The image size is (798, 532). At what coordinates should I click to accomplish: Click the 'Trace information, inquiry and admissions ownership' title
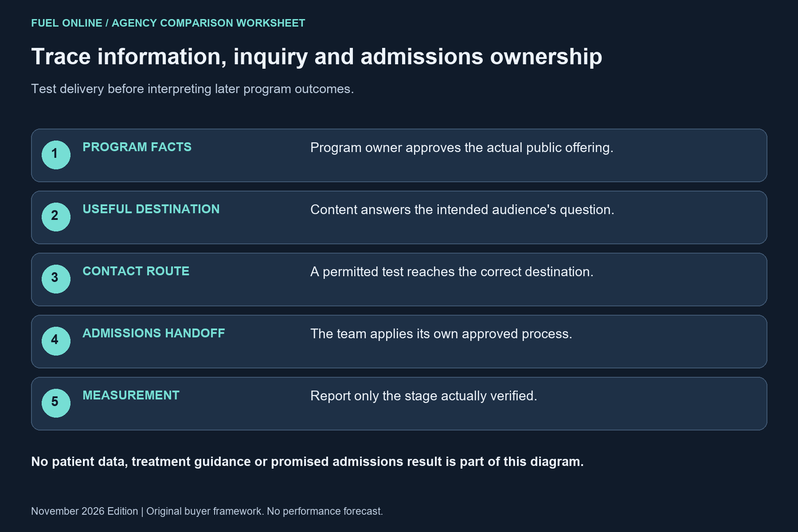point(317,57)
